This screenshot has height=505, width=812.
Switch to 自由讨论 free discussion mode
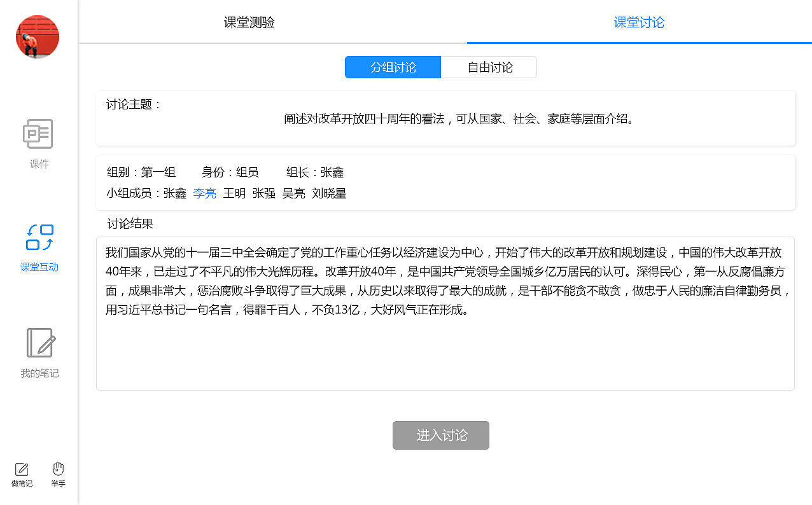point(489,67)
